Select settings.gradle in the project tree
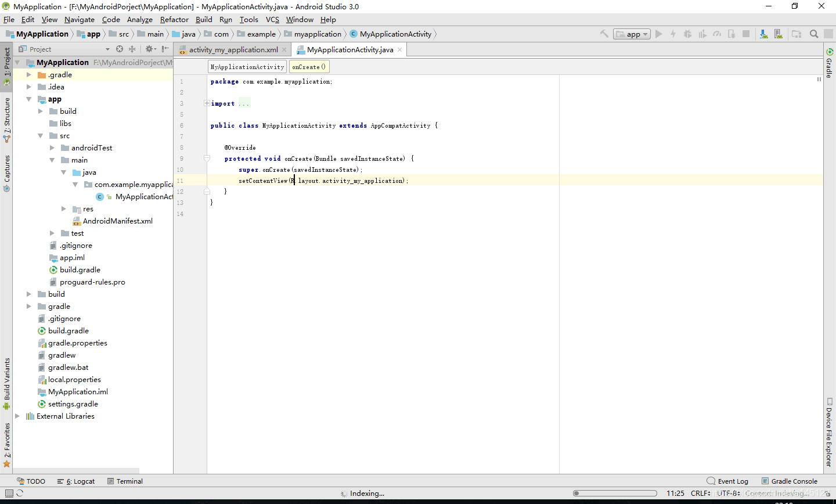Screen dimensions: 836x504 68,404
